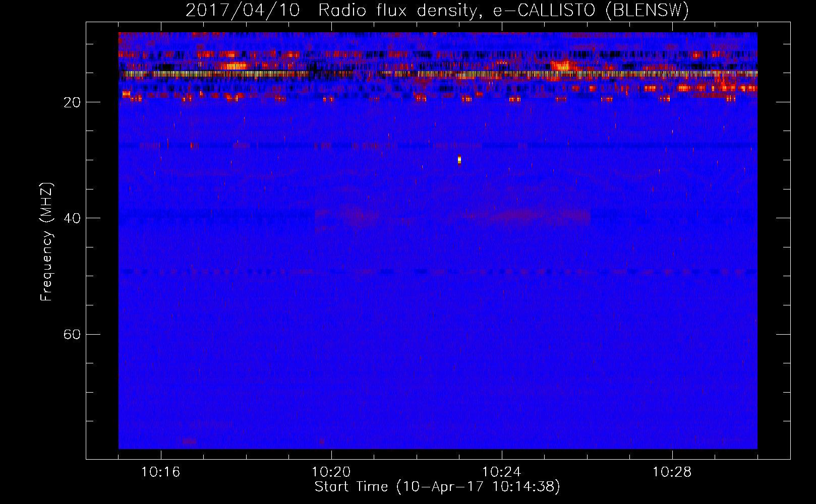Viewport: 816px width, 504px height.
Task: Click the bright yellow interference band near 15 MHz
Action: (438, 74)
